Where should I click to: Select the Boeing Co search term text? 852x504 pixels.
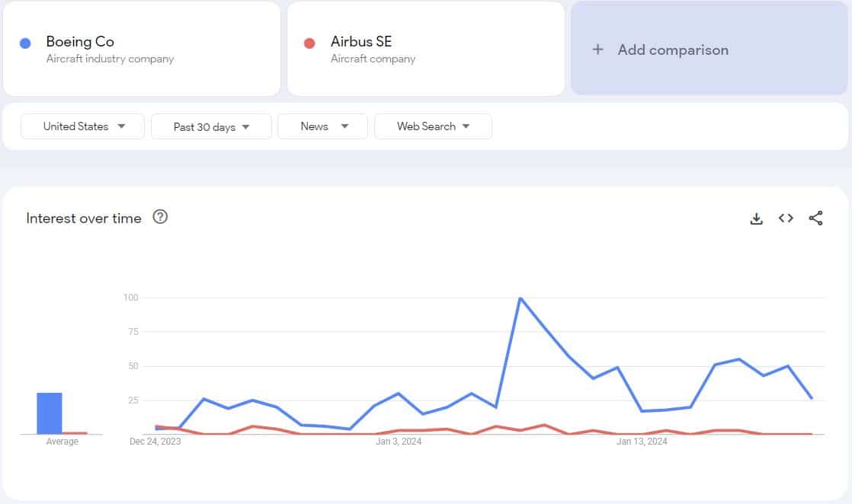(80, 42)
